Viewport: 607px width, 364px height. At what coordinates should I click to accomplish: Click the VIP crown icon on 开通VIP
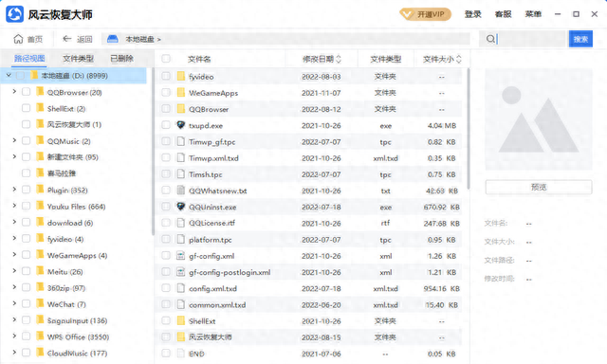coord(407,15)
